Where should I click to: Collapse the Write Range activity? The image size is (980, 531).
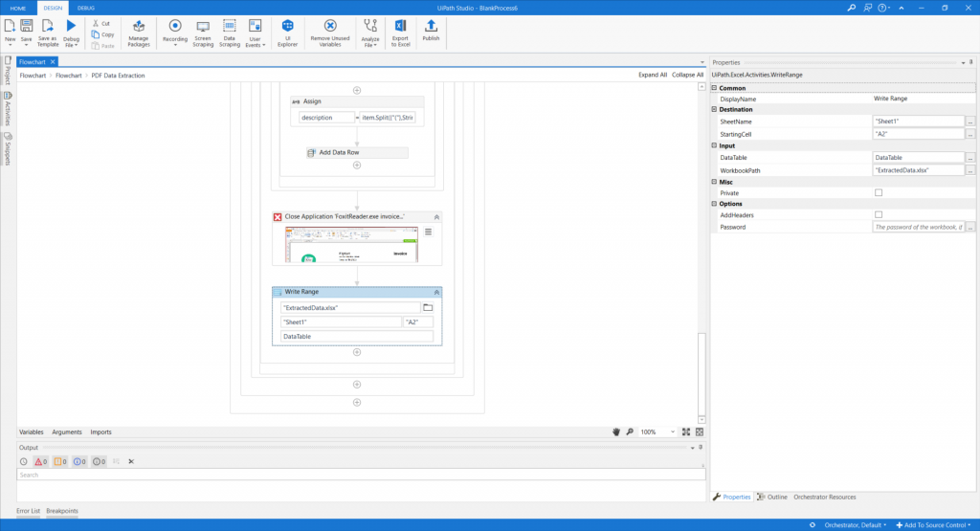tap(436, 292)
